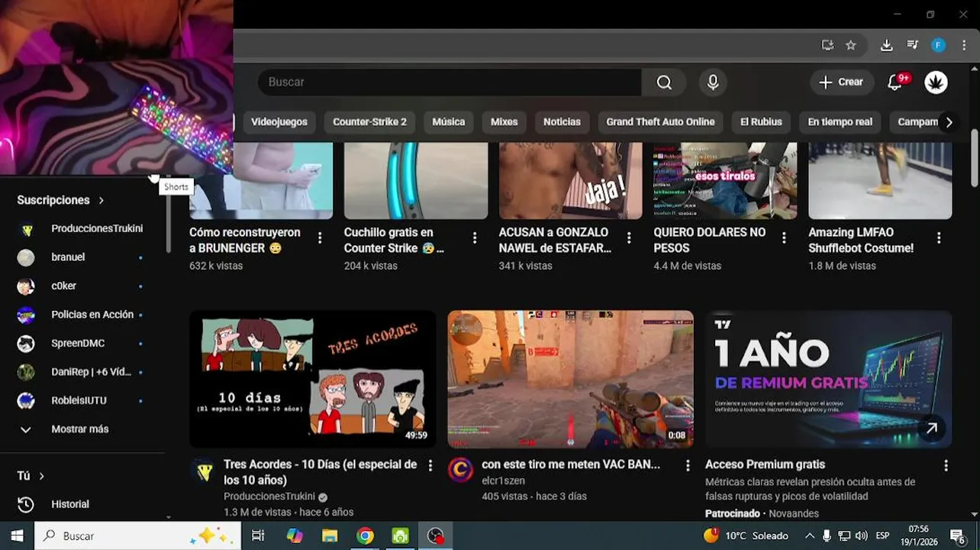The image size is (980, 550).
Task: Select the En tiempo real chip
Action: pyautogui.click(x=840, y=121)
